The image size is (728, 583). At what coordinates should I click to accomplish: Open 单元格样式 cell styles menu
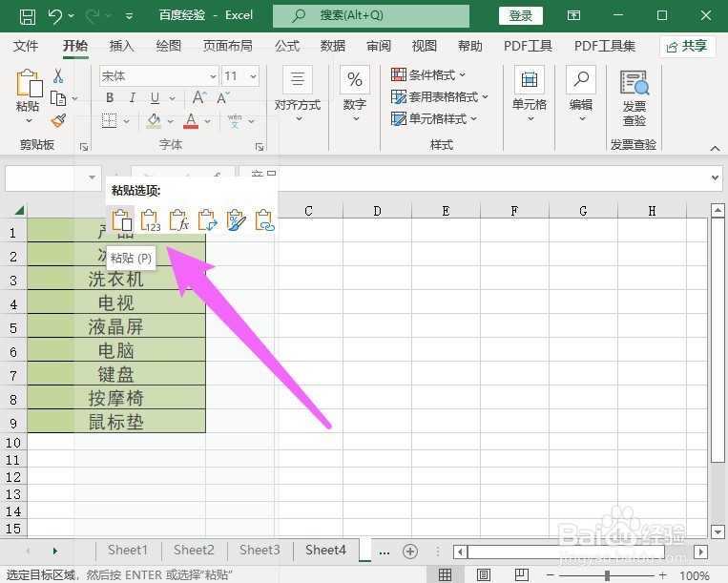(433, 119)
